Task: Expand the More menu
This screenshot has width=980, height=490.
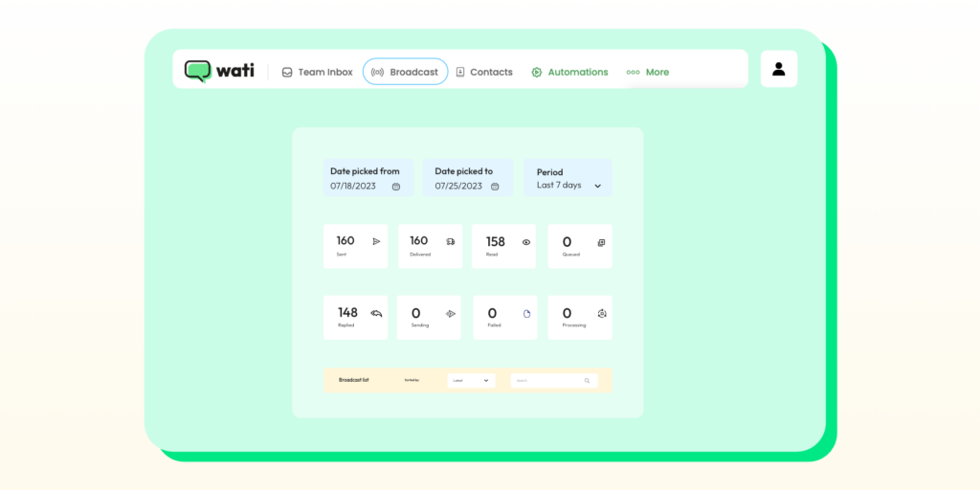Action: 648,72
